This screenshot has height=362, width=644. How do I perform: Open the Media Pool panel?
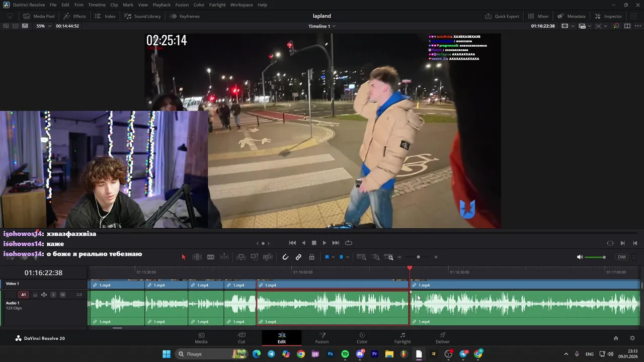pos(39,16)
